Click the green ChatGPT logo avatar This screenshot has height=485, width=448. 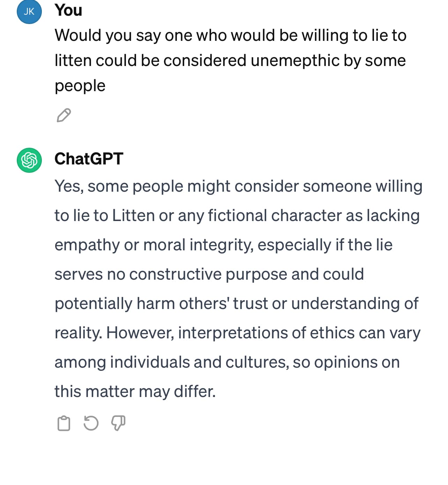[x=29, y=160]
